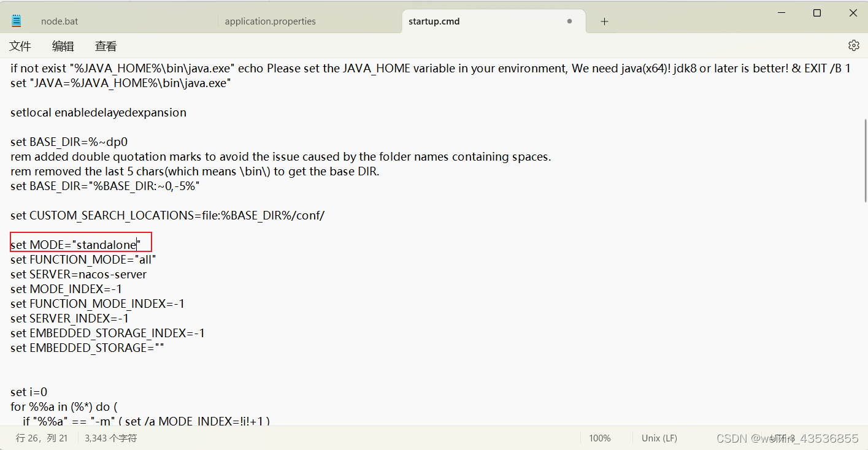
Task: Maximize the Notepad window
Action: point(817,13)
